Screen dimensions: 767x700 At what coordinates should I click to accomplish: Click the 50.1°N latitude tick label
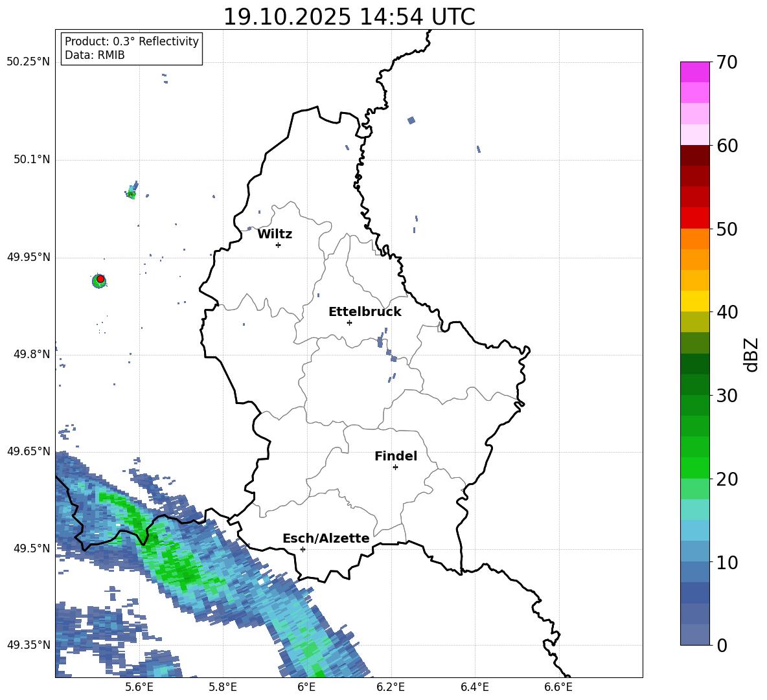(x=32, y=160)
